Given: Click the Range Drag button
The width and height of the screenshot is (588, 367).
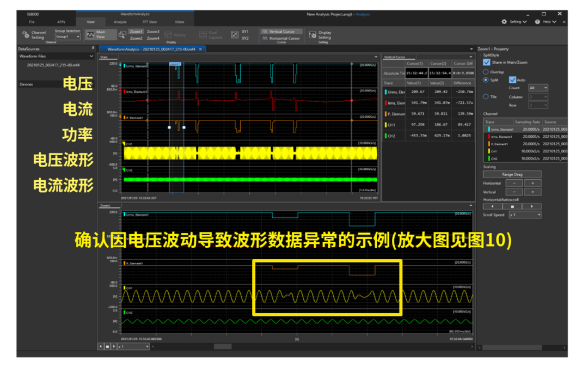Looking at the screenshot, I should pos(512,174).
